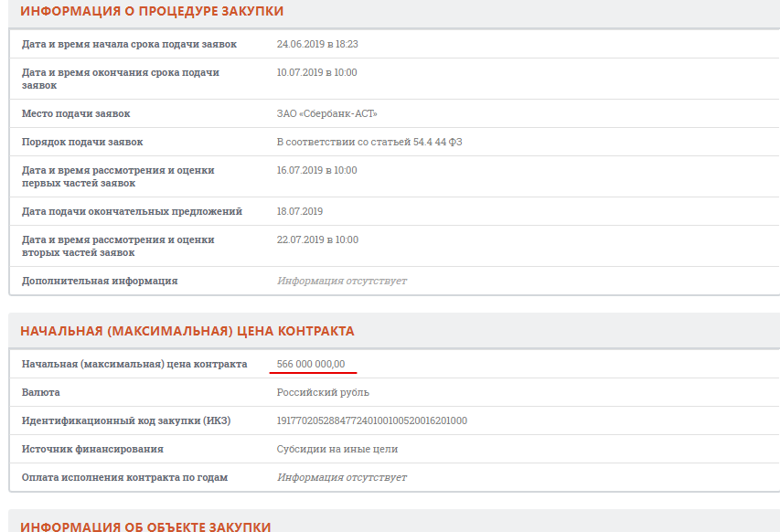The image size is (780, 532).
Task: Click the label 'Порядок подачи заявок'
Action: tap(82, 143)
